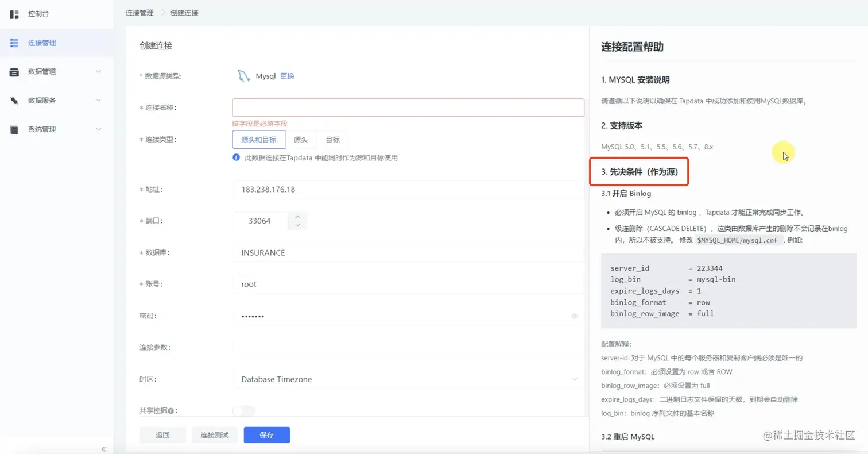868x454 pixels.
Task: Expand the 系统管理 submenu chevron
Action: (98, 129)
